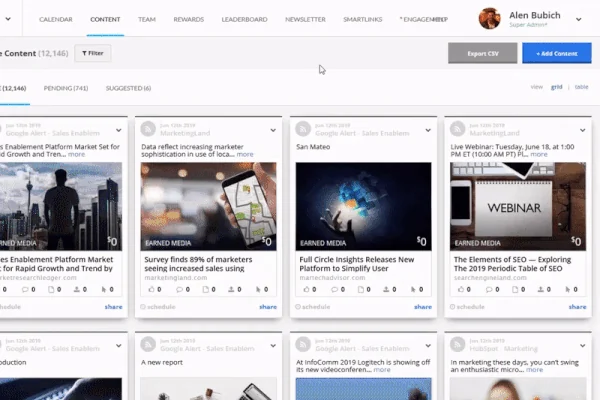600x400 pixels.
Task: Expand 'more' on the Data reflect increasing marketer text
Action: point(245,154)
